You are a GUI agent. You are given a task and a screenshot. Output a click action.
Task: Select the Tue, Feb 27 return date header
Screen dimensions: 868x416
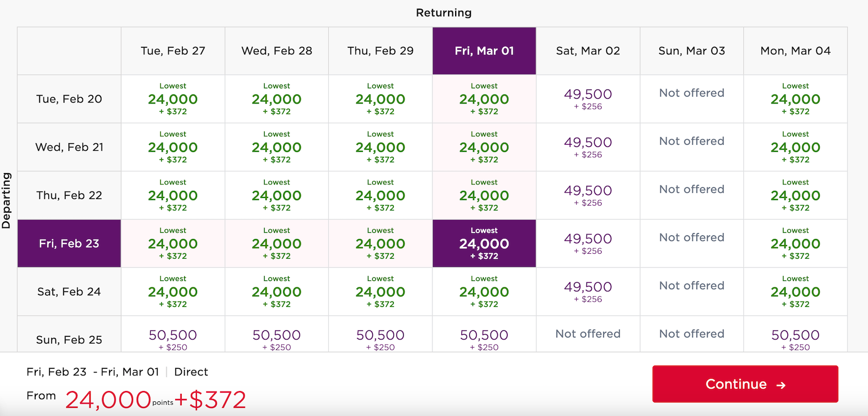click(173, 50)
